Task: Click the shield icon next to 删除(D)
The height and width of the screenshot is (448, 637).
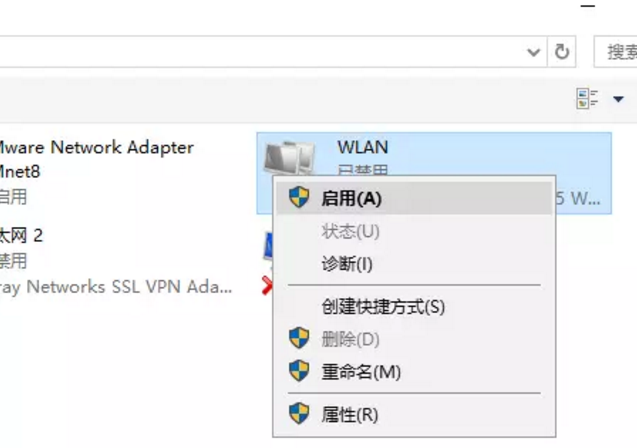Action: click(x=299, y=338)
